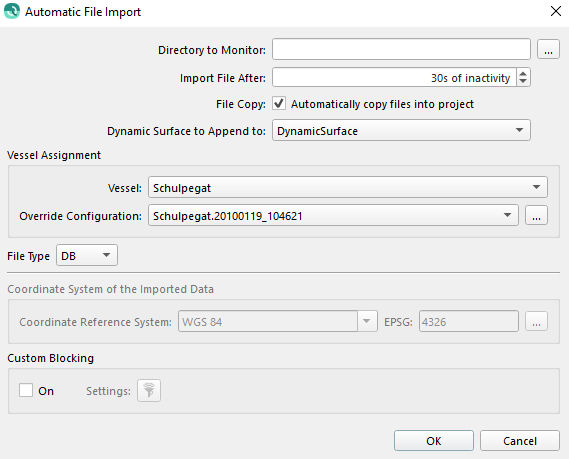Open the Override Configuration browse button
Screen dimensions: 569x459
pos(536,216)
